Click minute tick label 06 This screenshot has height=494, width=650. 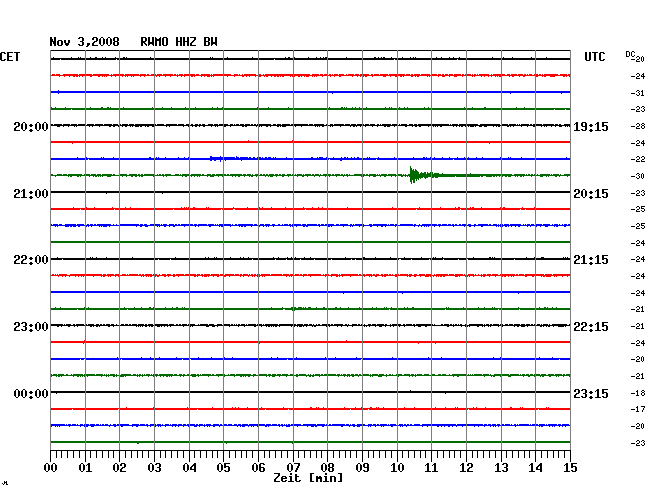pyautogui.click(x=258, y=467)
